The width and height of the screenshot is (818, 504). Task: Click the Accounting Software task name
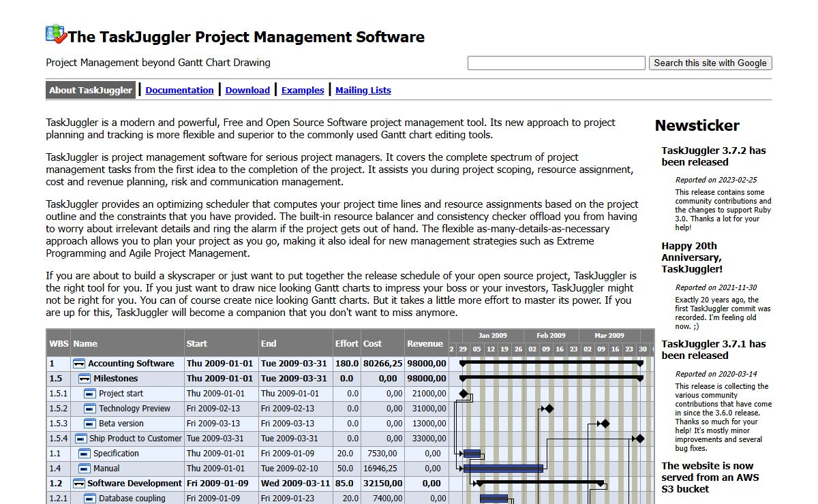click(x=131, y=364)
